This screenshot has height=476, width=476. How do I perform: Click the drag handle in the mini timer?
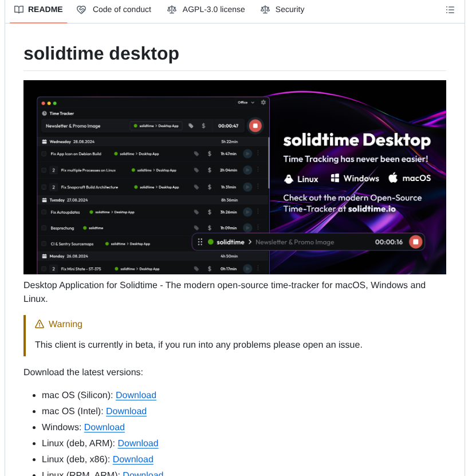click(200, 242)
